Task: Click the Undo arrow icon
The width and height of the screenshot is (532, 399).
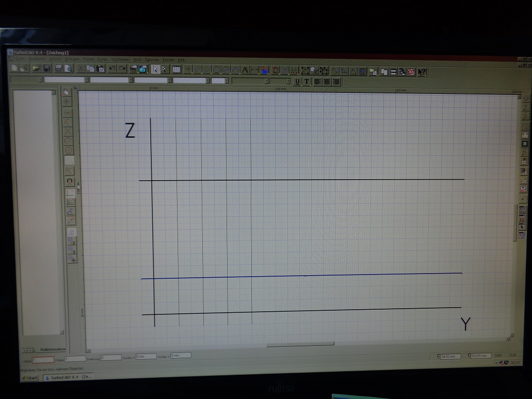Action: pyautogui.click(x=112, y=68)
